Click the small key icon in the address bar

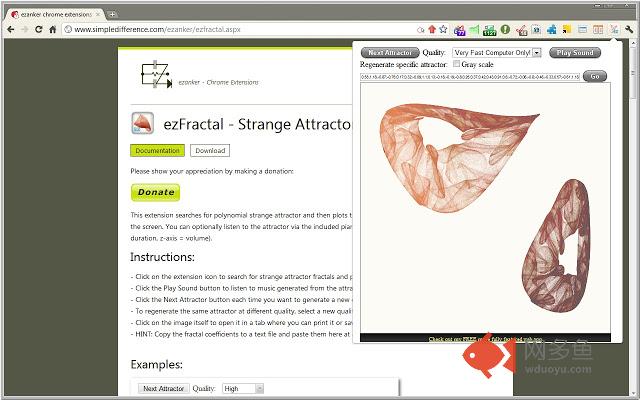coord(420,30)
